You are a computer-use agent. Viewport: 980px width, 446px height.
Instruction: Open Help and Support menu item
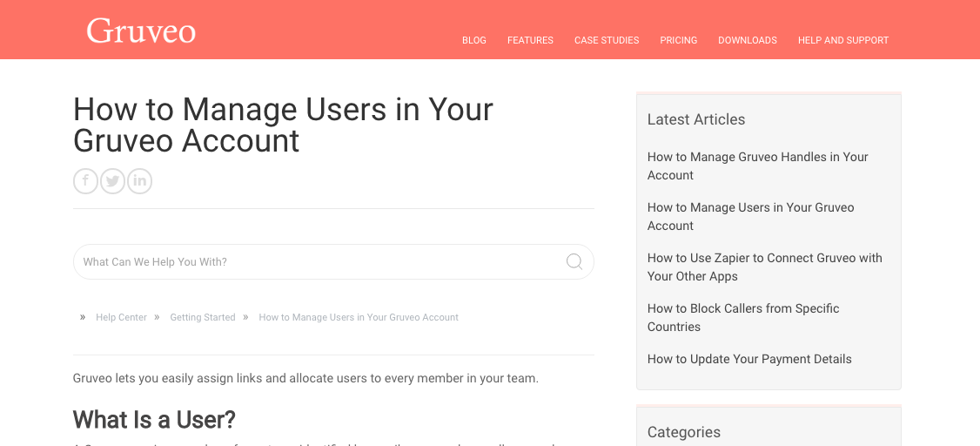coord(843,40)
